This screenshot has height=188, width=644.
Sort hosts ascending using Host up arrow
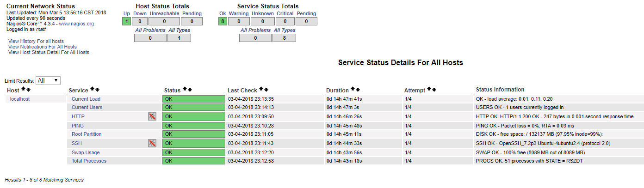coord(23,90)
